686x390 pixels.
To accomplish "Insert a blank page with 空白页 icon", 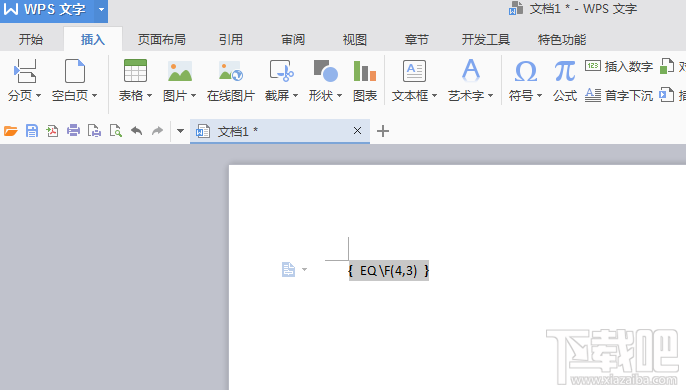I will pyautogui.click(x=75, y=71).
